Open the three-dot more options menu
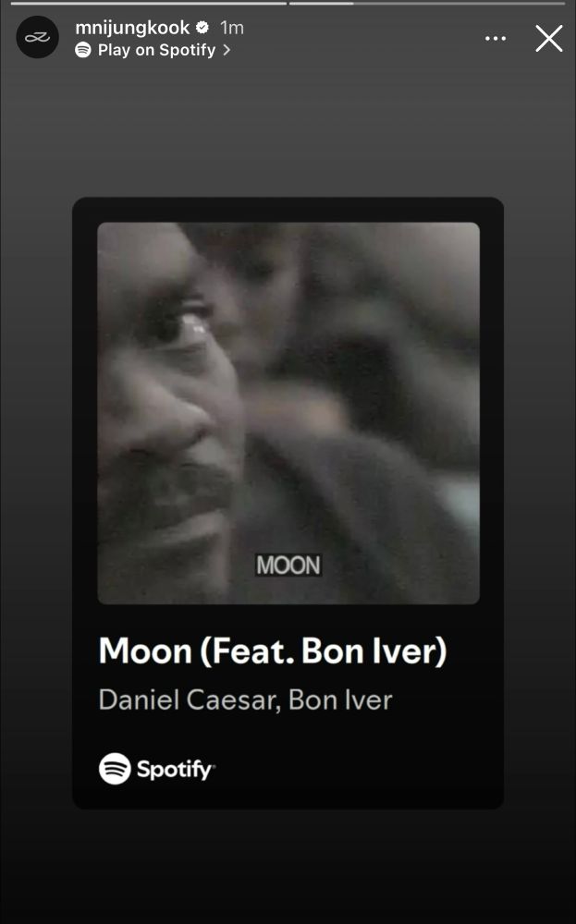 point(496,38)
